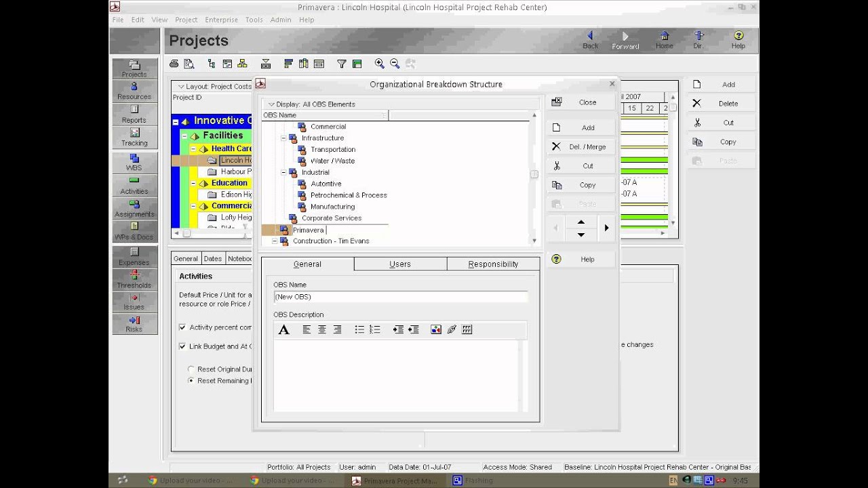Click the center align icon in OBS Description
The height and width of the screenshot is (488, 868).
tap(322, 329)
